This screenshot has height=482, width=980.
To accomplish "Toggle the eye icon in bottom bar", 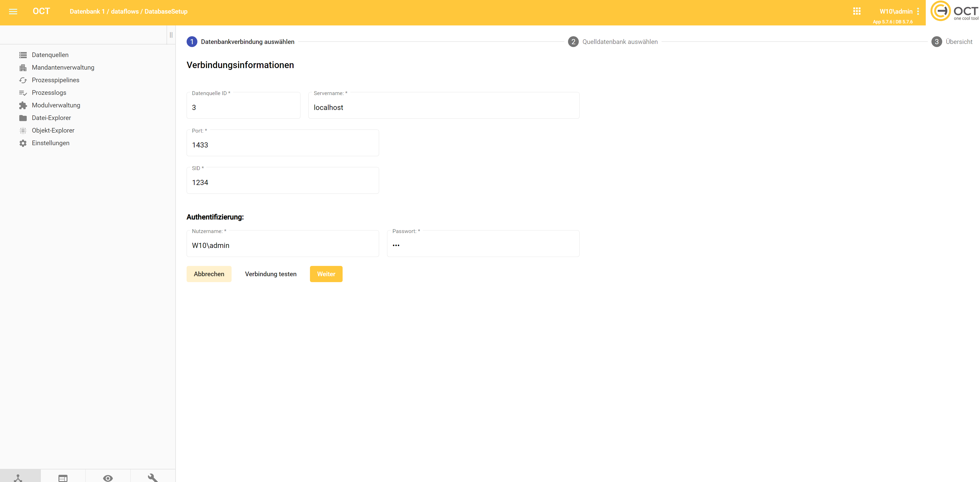I will (x=108, y=478).
